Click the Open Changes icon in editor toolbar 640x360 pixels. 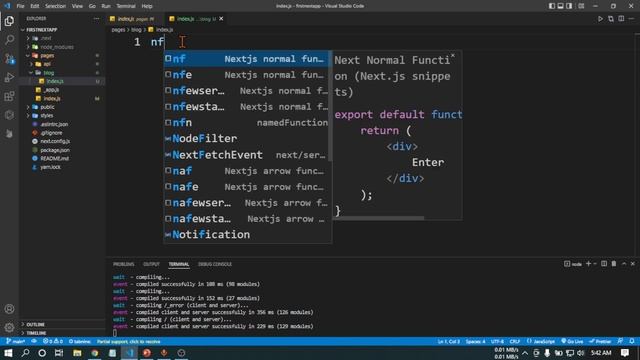tap(611, 19)
